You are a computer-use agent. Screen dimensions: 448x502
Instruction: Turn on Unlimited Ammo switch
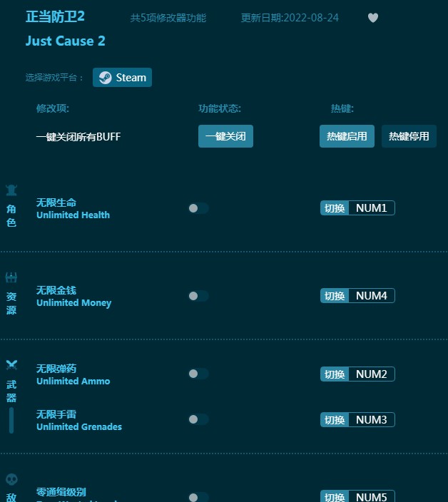click(198, 374)
